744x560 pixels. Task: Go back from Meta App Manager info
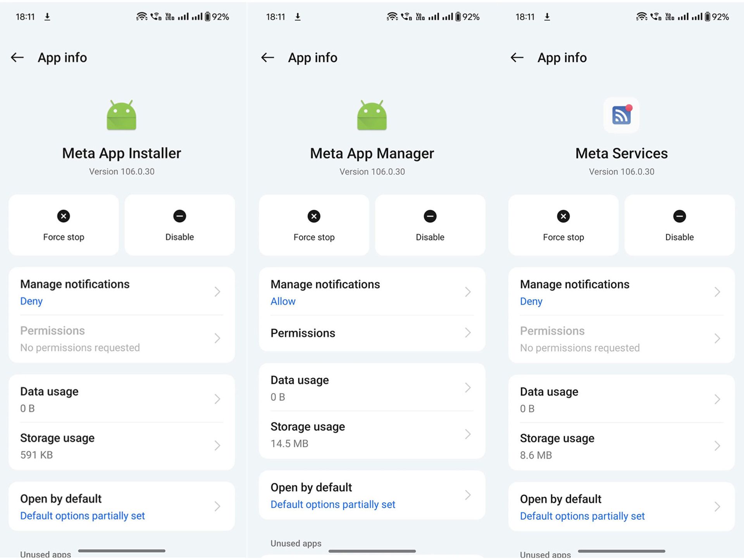268,58
